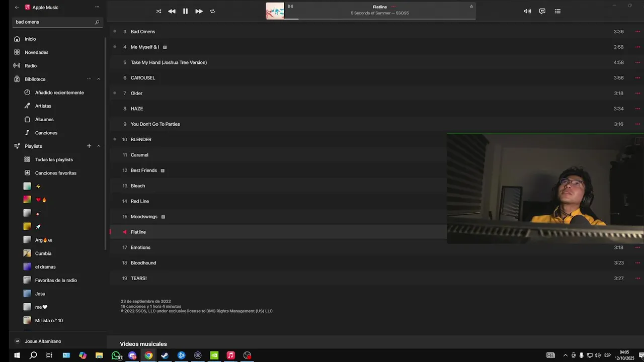Open more options for Me Myself & I
This screenshot has width=644, height=362.
coord(637,47)
